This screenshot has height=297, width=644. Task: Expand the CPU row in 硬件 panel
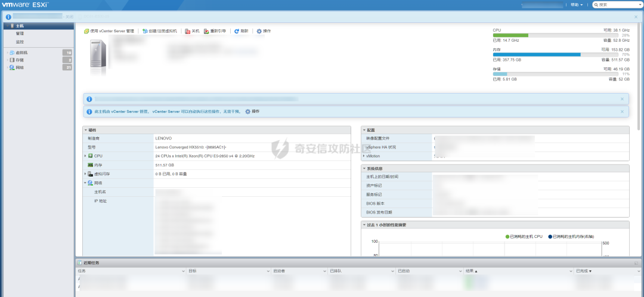(x=85, y=156)
